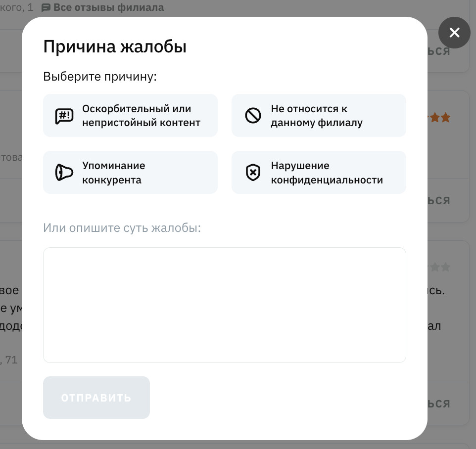Click the partially hidden button at bottom right
The width and height of the screenshot is (476, 449).
(439, 404)
